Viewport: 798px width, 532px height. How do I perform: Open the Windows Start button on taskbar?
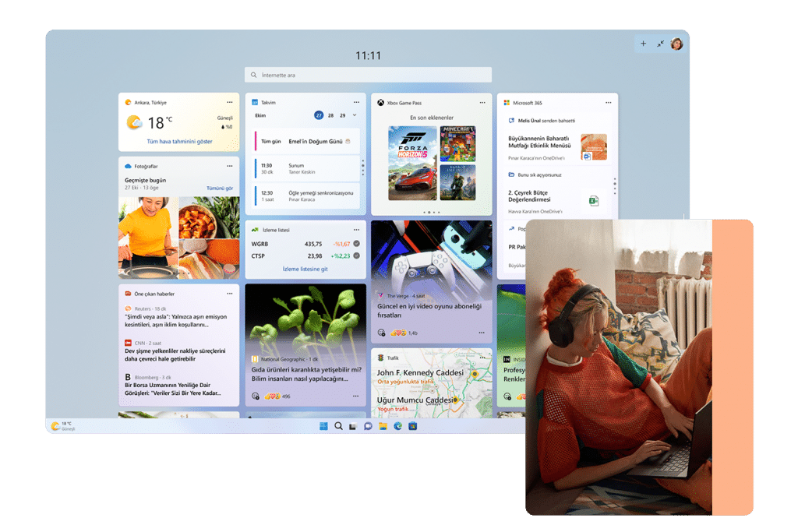pos(323,426)
